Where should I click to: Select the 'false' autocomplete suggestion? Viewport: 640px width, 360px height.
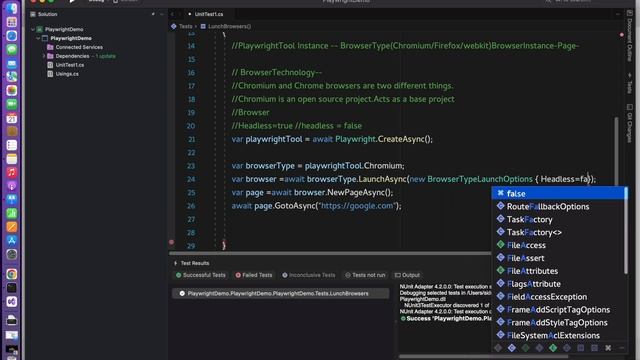559,193
